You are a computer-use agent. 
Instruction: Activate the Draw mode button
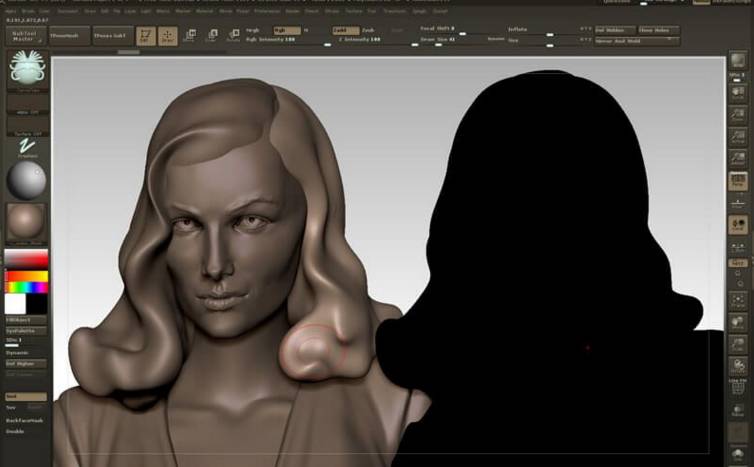click(167, 36)
